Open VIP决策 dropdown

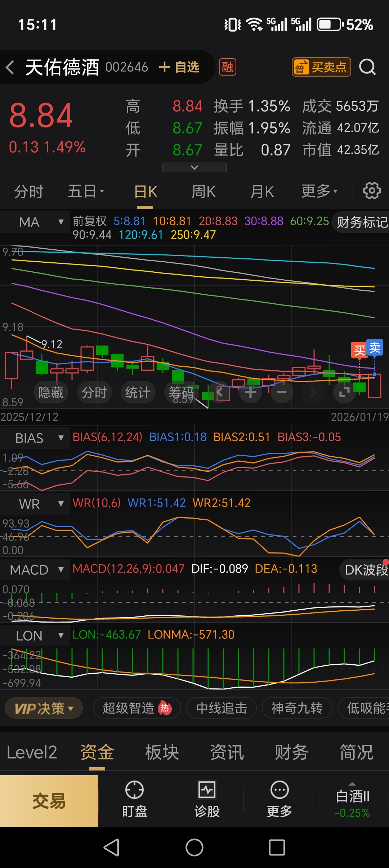coord(44,708)
